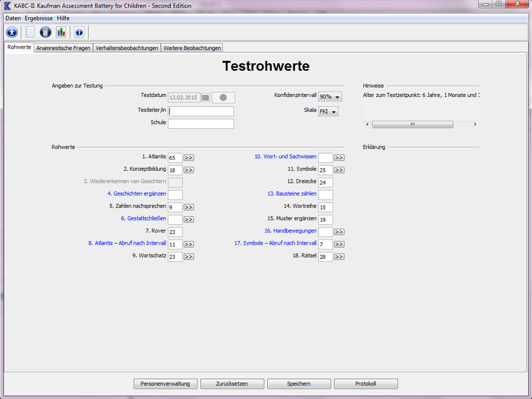
Task: Click the Hinweise horizontal scrollbar thumb
Action: tap(413, 125)
